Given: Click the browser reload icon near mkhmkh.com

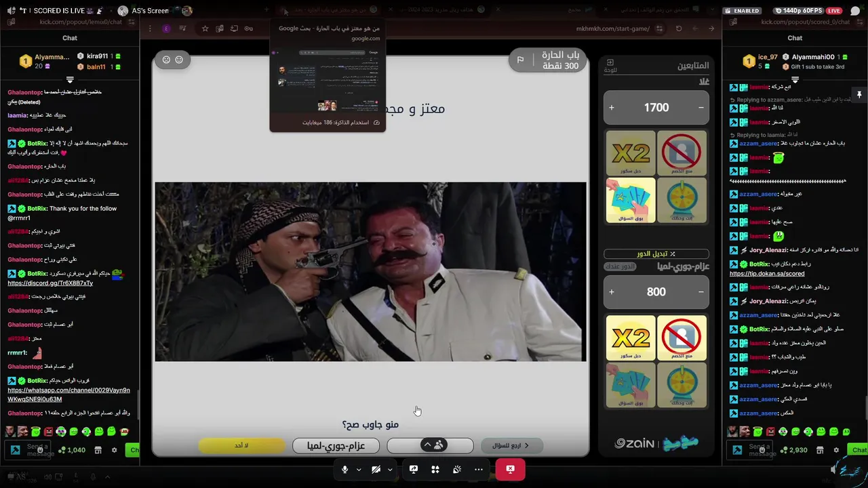Looking at the screenshot, I should (x=679, y=28).
